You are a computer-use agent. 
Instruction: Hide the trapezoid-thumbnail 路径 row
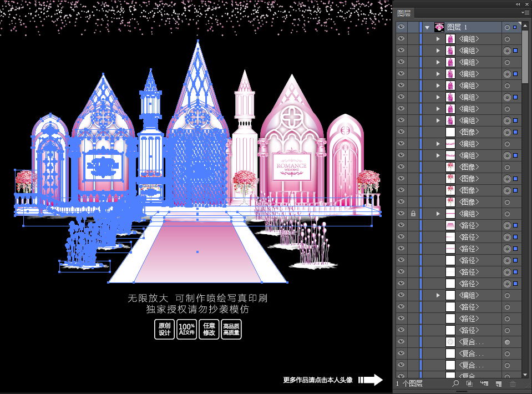coord(401,225)
